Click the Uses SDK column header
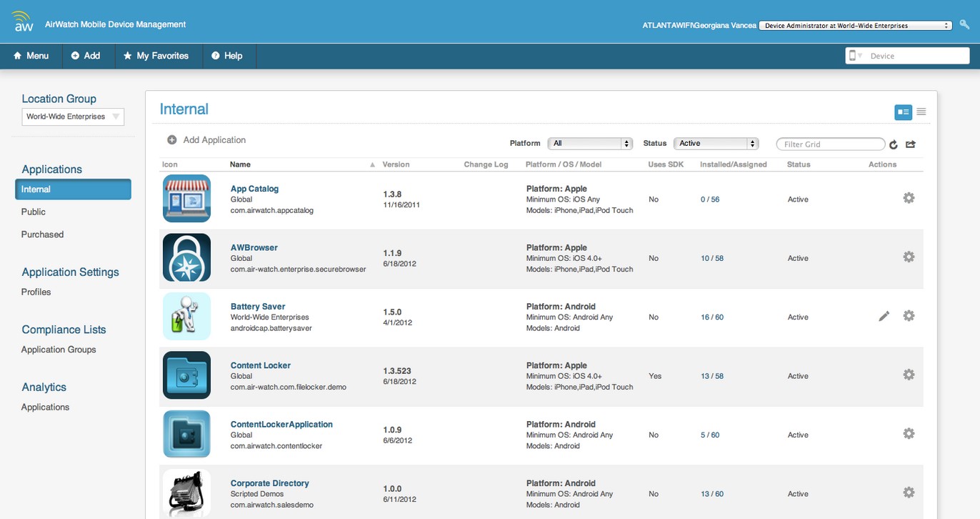The image size is (980, 519). [x=666, y=164]
